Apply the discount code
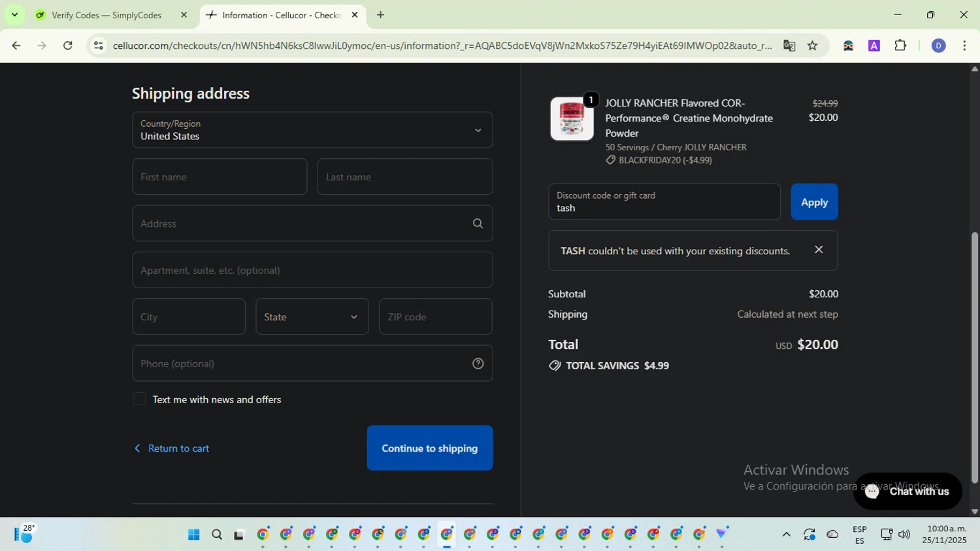The image size is (980, 551). coord(814,201)
